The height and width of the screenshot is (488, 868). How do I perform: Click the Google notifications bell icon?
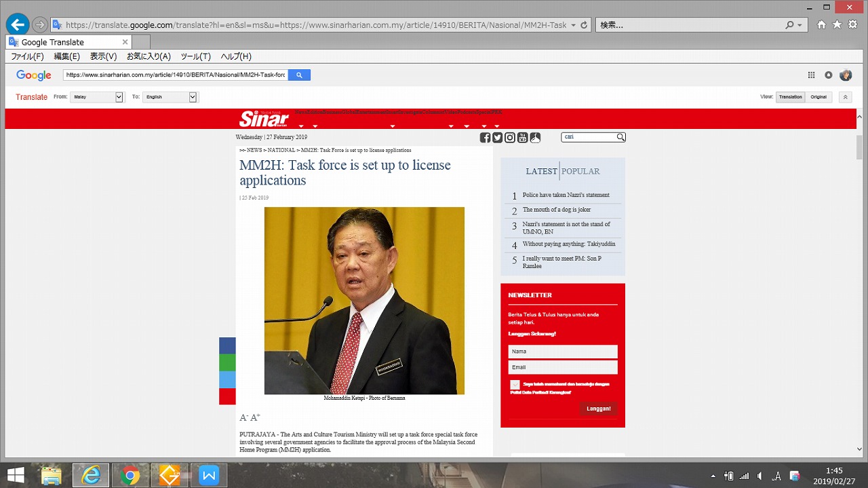tap(828, 75)
